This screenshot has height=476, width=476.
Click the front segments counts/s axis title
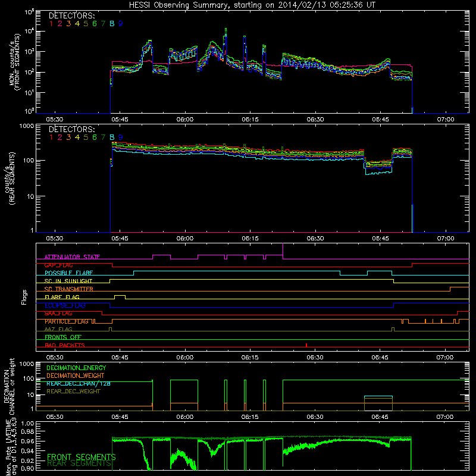click(x=15, y=62)
